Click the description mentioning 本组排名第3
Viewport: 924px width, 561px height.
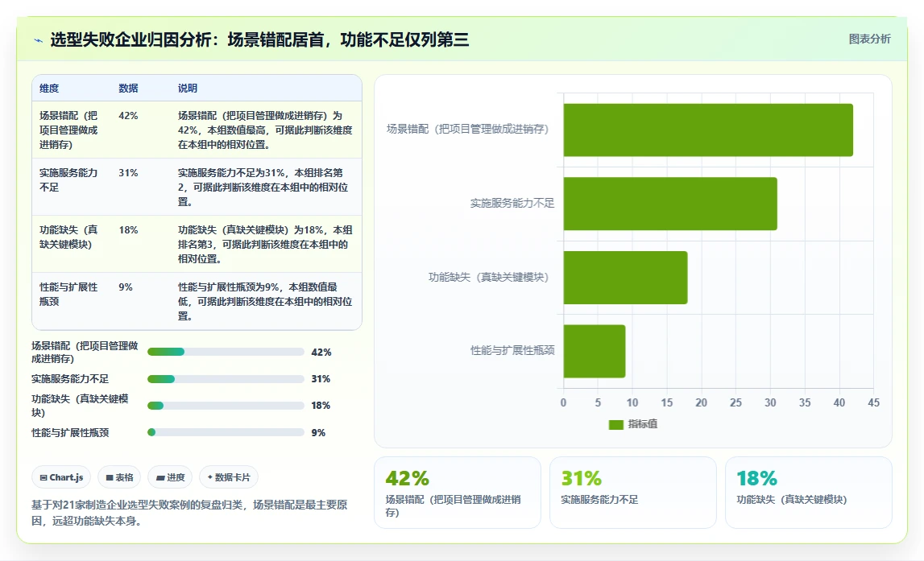click(x=265, y=245)
